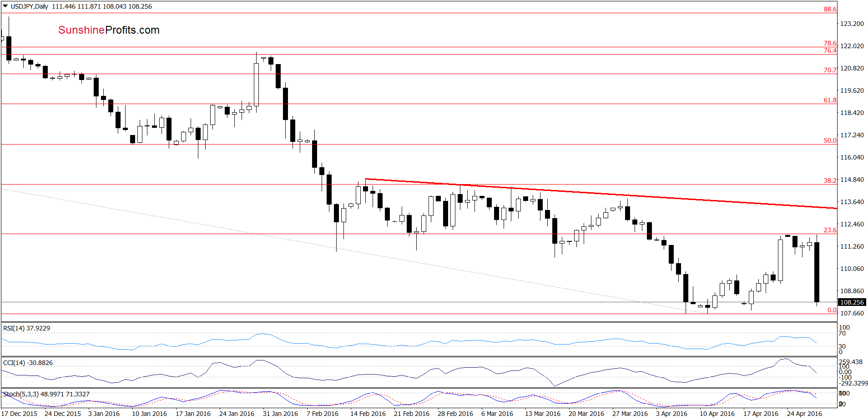Viewport: 868px width, 420px height.
Task: Click the 61.8 Fibonacci level label
Action: pos(830,100)
